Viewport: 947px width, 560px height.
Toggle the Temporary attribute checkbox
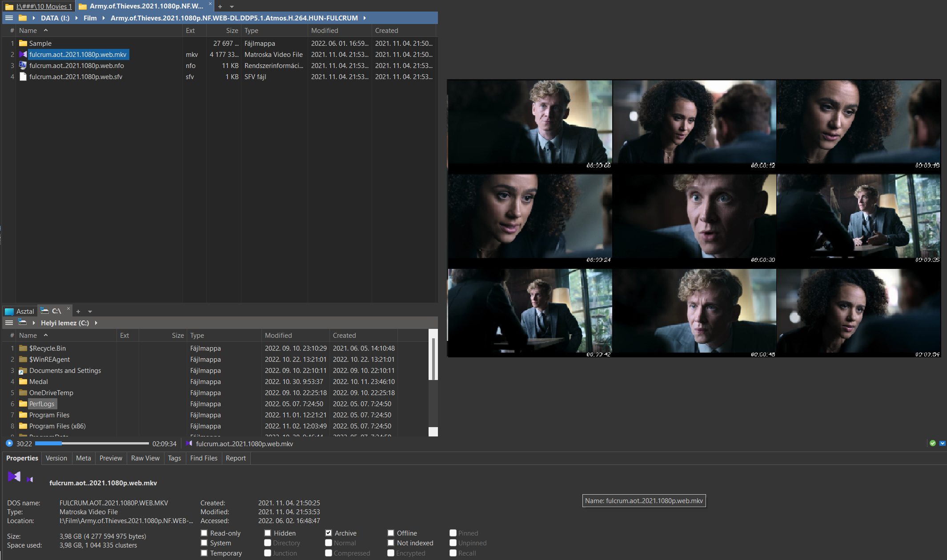coord(204,553)
